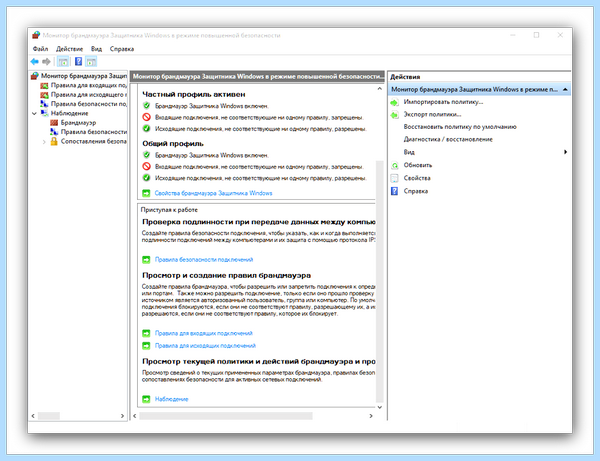
Task: Toggle the console tree pane toolbar icon
Action: (63, 61)
